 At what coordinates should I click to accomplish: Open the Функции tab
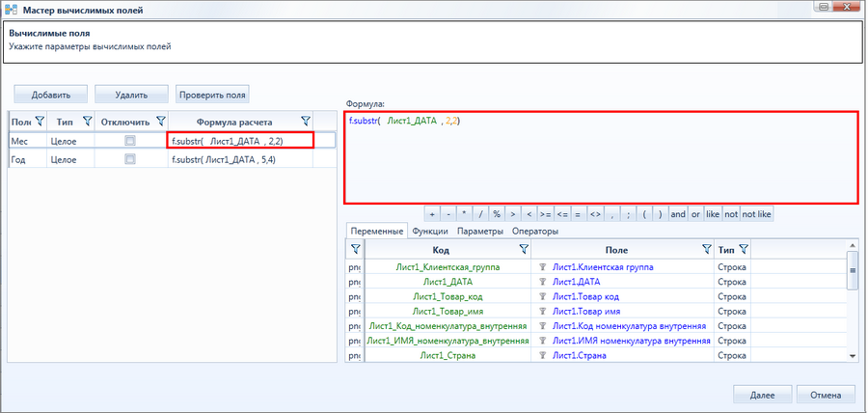click(x=430, y=231)
